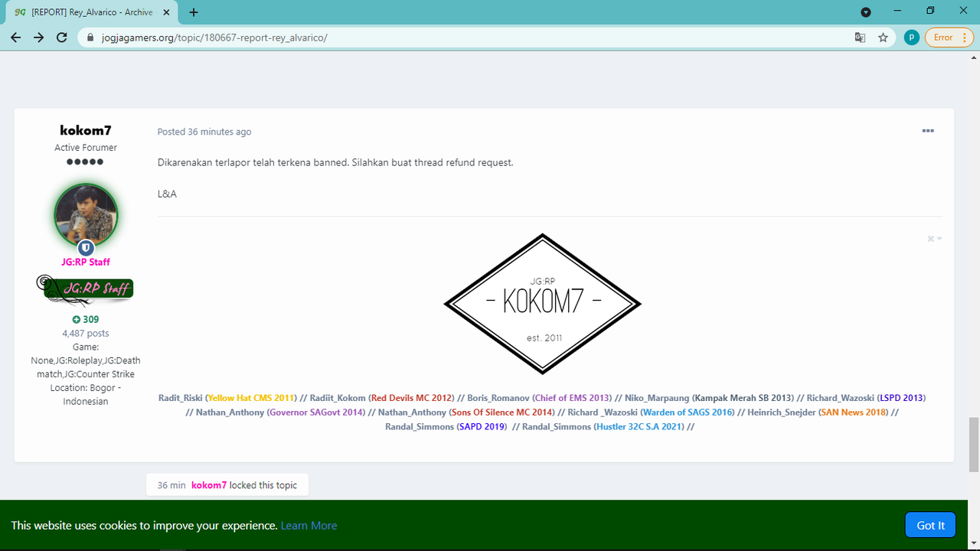This screenshot has width=980, height=551.
Task: Bookmark this page with star icon
Action: [883, 37]
